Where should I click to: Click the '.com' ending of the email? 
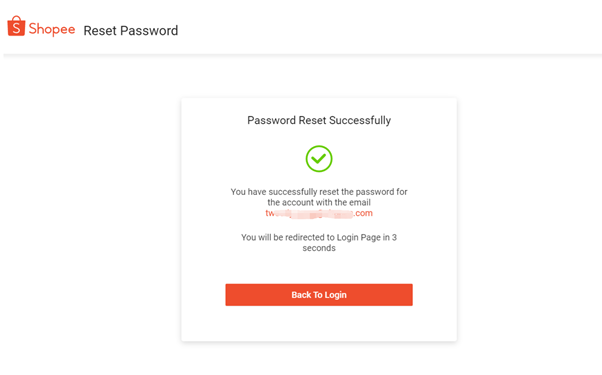coord(363,213)
